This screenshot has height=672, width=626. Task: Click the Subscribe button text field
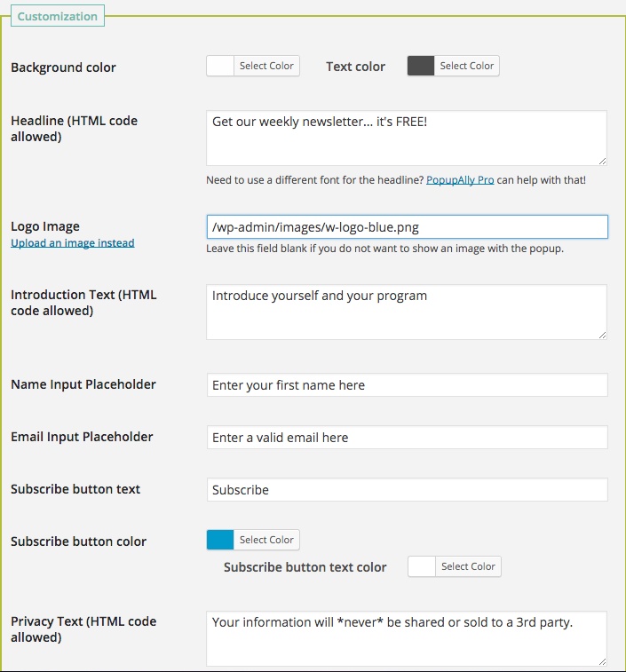[x=406, y=490]
